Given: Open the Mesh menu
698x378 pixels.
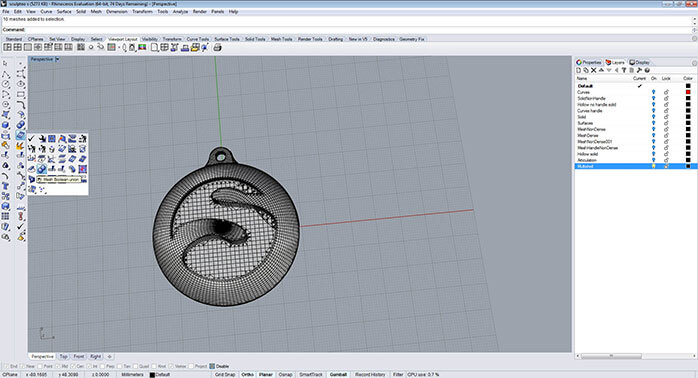Looking at the screenshot, I should coord(96,12).
